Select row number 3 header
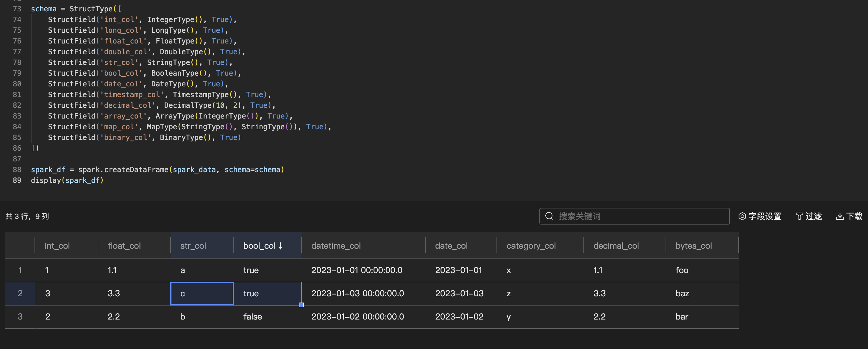The height and width of the screenshot is (349, 868). click(20, 317)
